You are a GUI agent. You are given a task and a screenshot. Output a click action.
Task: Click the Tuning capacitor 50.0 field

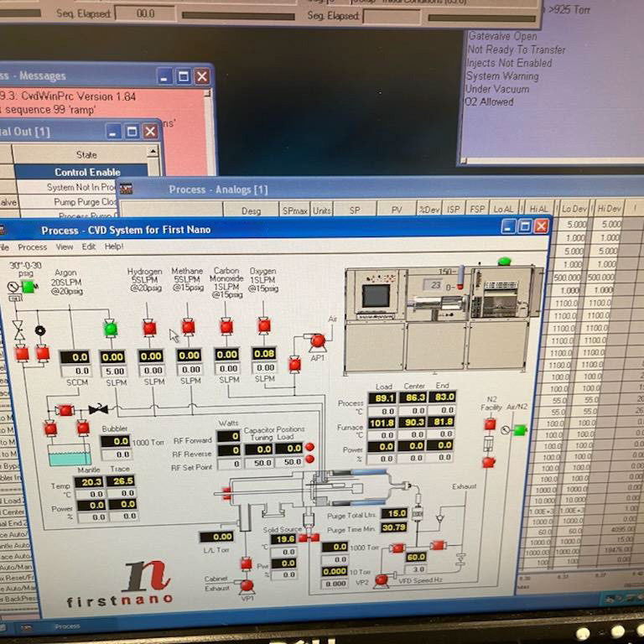tap(259, 463)
